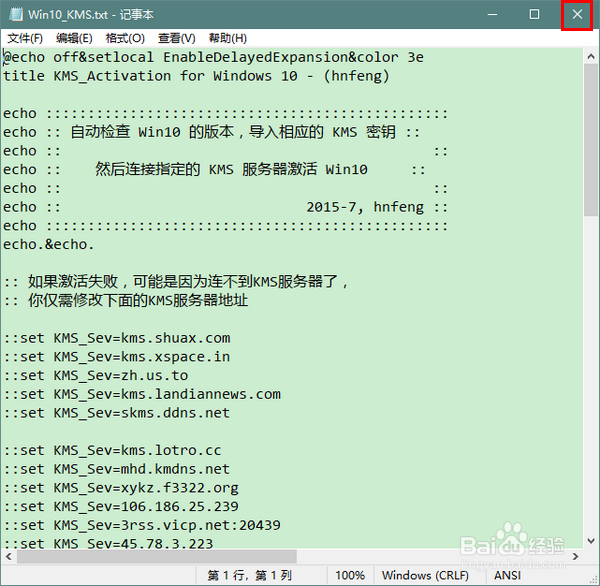Open the 格式(O) menu
The height and width of the screenshot is (586, 600).
coord(125,38)
